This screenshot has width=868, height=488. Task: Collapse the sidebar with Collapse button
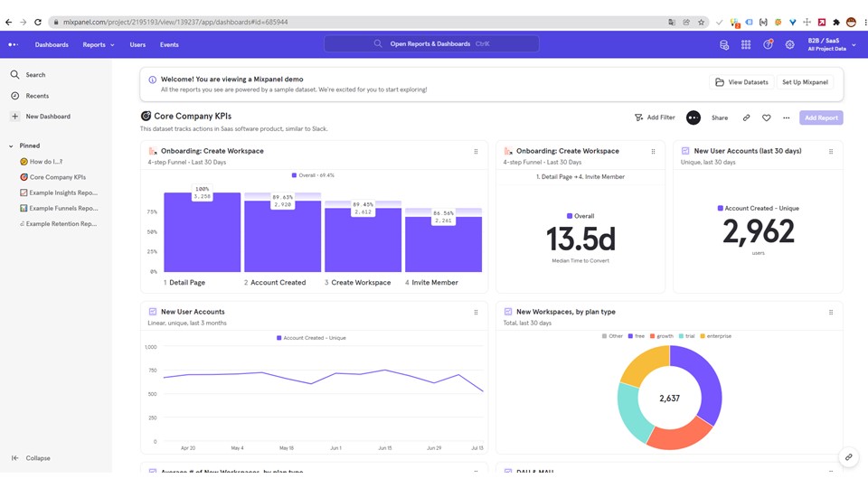tap(31, 458)
